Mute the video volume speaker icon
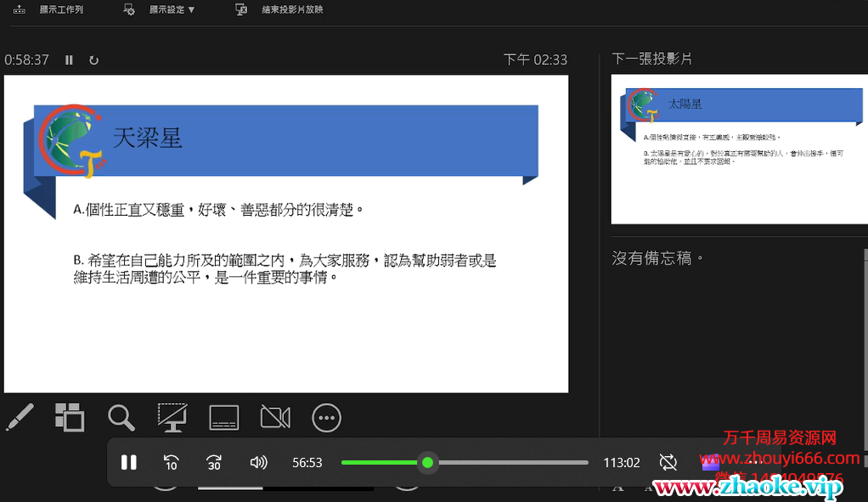Viewport: 868px width, 502px height. click(258, 462)
